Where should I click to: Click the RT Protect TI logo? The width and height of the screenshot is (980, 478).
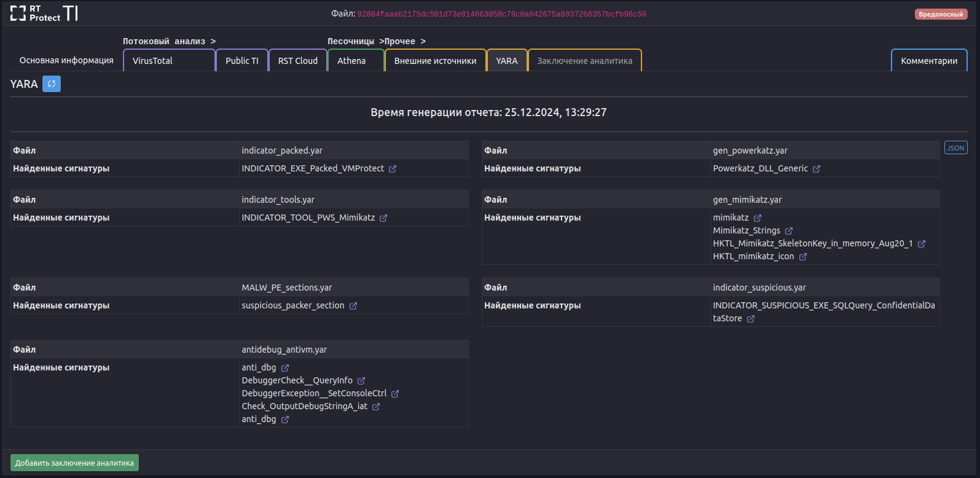tap(44, 14)
